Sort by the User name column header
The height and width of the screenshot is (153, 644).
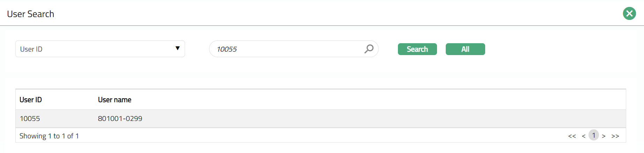point(114,100)
